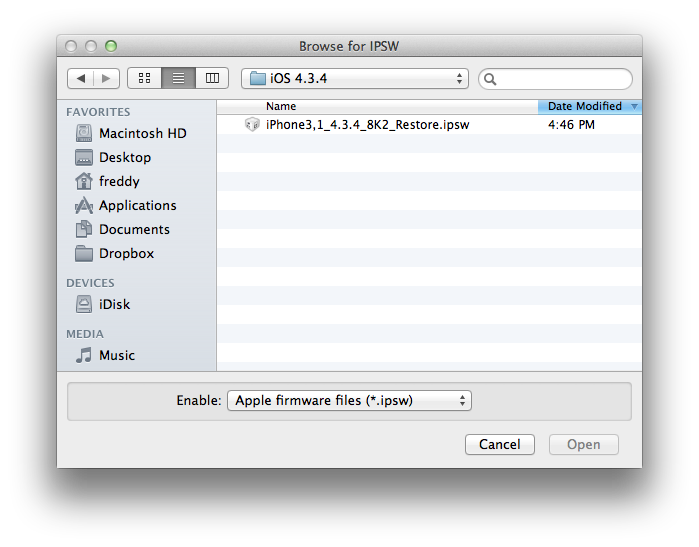
Task: Click the Desktop sidebar icon
Action: [84, 157]
